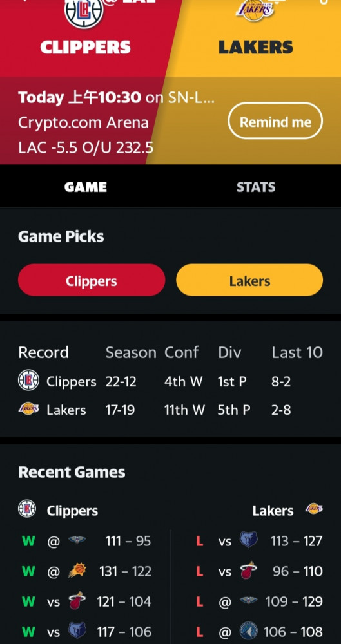Tap the Remind me button
This screenshot has width=341, height=644.
click(275, 121)
